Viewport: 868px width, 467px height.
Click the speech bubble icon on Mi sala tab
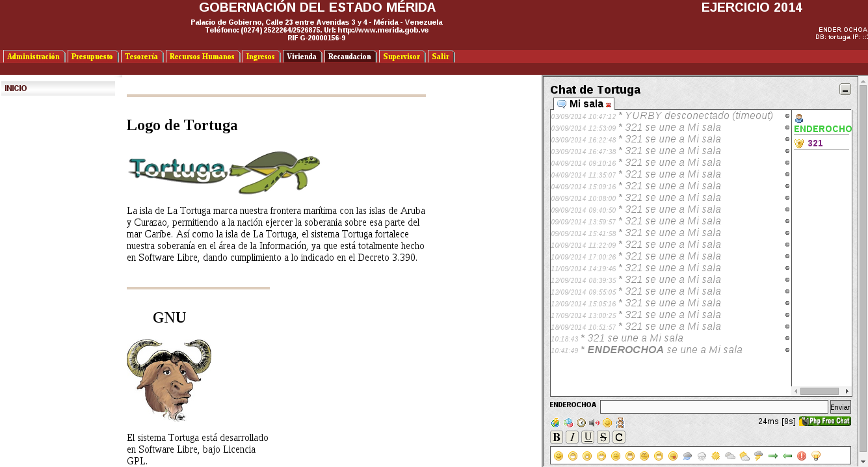click(x=562, y=104)
